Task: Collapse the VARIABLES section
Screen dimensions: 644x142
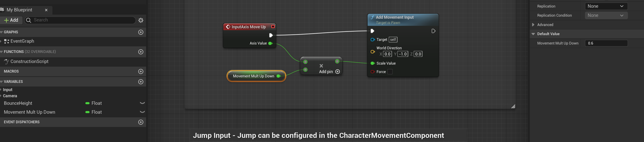Action: 2,82
